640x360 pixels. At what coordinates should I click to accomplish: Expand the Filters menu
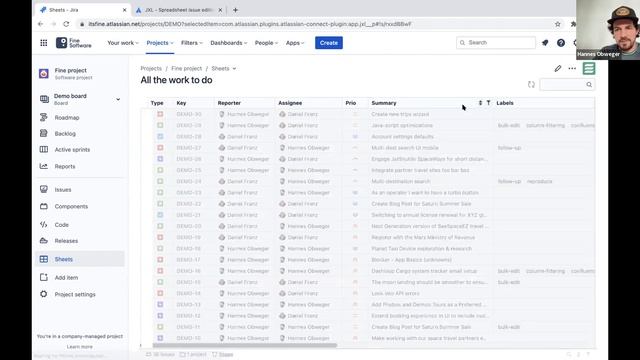191,43
